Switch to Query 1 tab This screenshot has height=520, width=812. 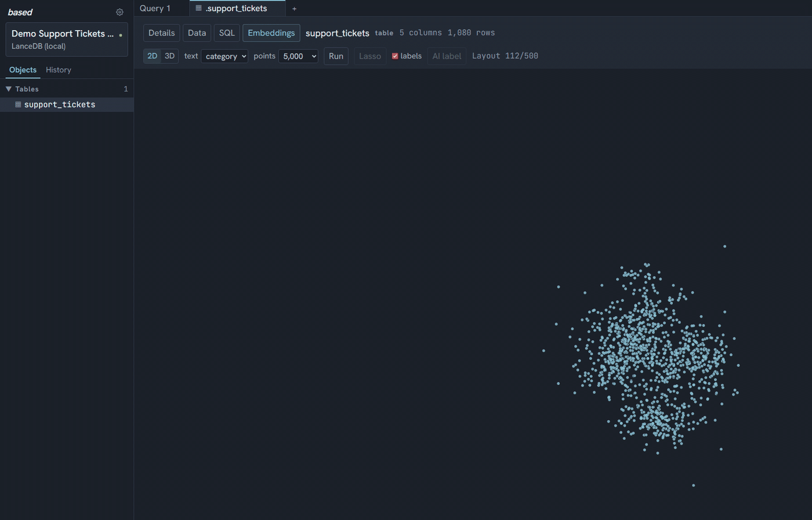click(155, 8)
